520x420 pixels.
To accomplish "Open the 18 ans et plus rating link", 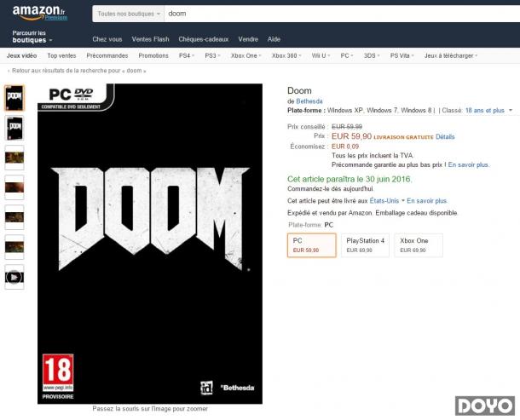I will click(x=484, y=111).
